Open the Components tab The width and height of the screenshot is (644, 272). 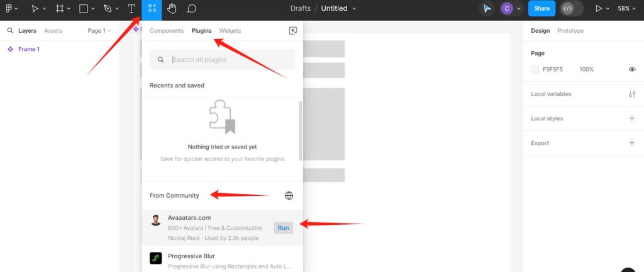tap(166, 31)
